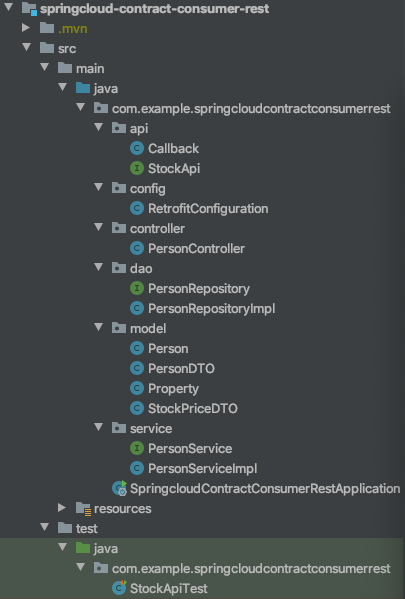
Task: Click the green test java folder icon
Action: pos(83,548)
